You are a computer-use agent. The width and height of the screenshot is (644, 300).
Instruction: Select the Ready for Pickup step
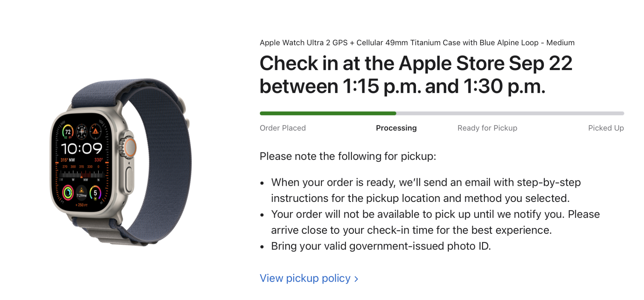pos(487,128)
